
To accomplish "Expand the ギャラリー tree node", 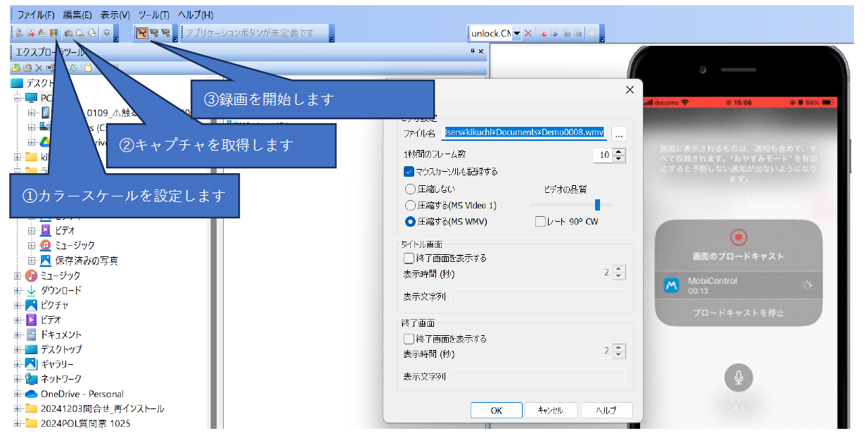I will [x=18, y=364].
